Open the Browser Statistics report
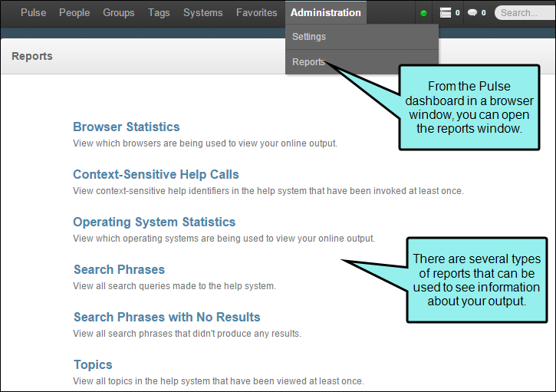556x392 pixels. 127,127
